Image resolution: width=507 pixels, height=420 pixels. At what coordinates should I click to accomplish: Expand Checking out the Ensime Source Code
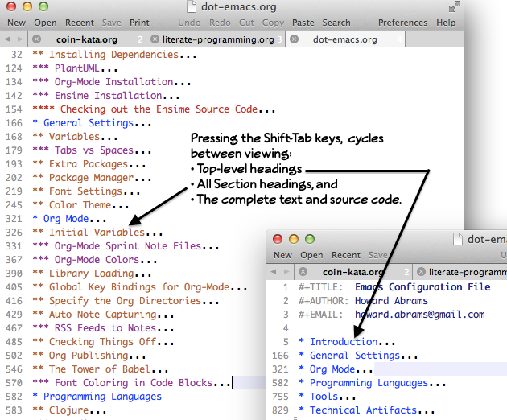tap(154, 109)
